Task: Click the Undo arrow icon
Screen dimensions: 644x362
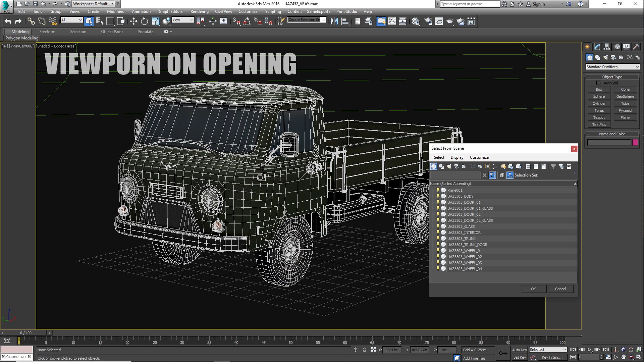Action: point(8,21)
